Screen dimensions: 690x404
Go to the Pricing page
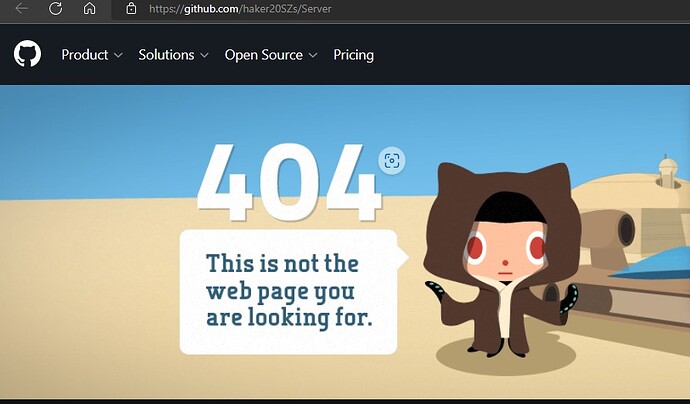[x=353, y=55]
